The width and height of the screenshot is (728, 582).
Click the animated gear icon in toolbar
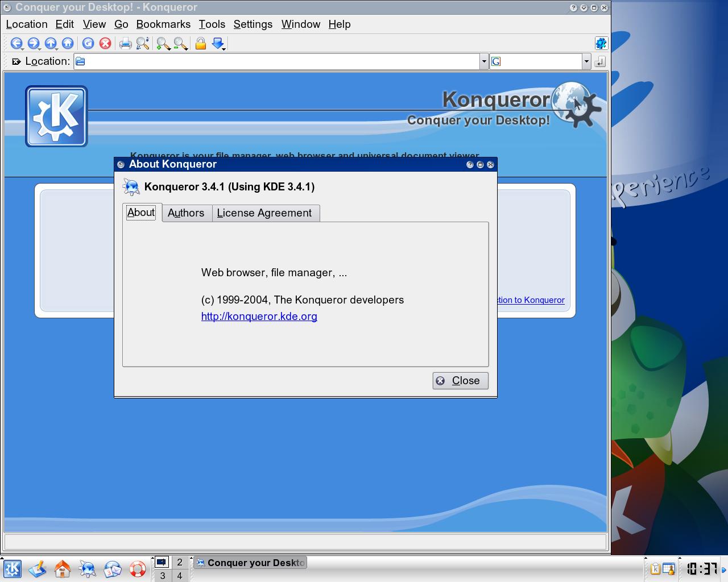tap(601, 43)
